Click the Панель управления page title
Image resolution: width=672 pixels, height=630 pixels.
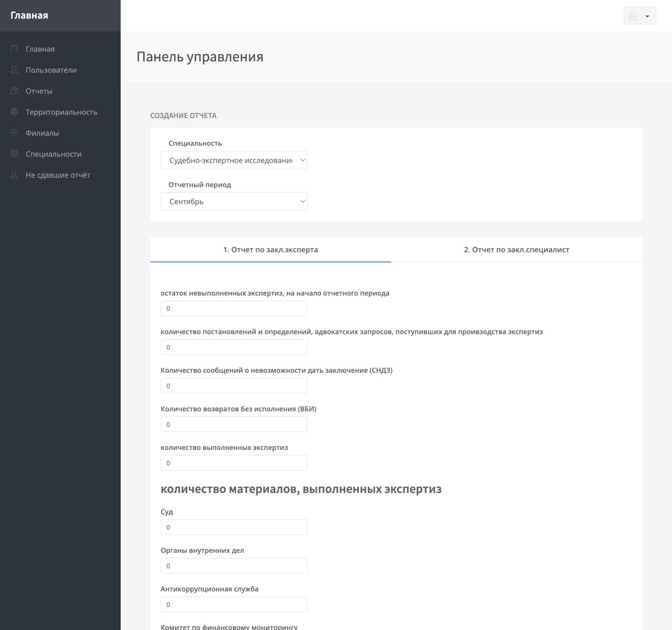200,57
